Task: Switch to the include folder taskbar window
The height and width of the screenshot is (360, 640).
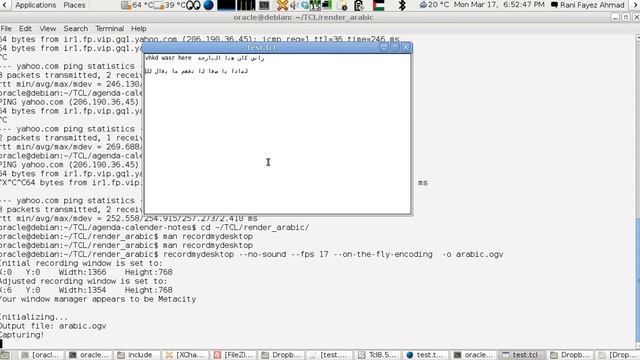Action: pyautogui.click(x=137, y=355)
